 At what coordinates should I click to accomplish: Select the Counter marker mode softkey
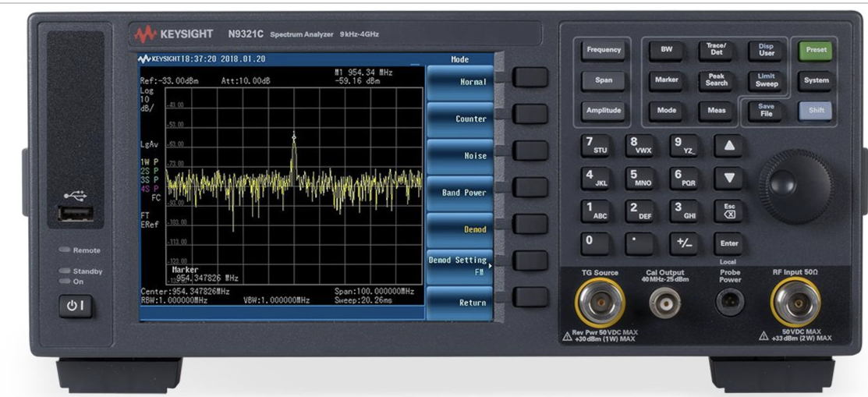click(x=460, y=119)
